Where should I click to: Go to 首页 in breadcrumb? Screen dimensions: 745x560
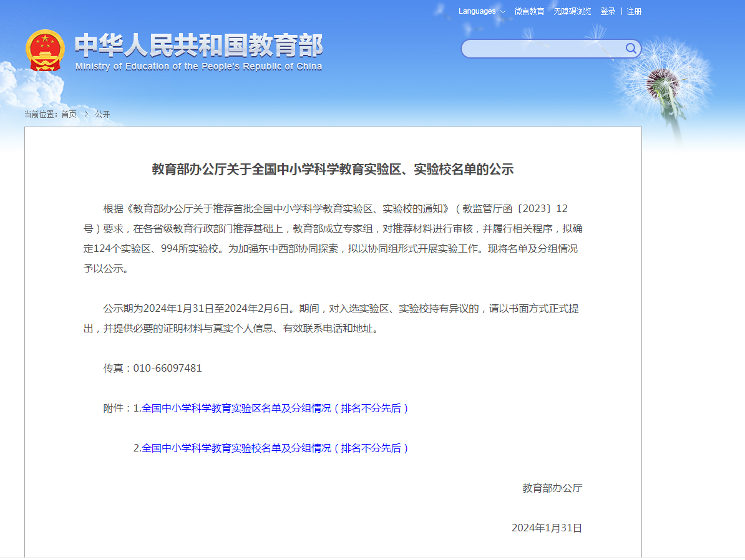[x=69, y=114]
